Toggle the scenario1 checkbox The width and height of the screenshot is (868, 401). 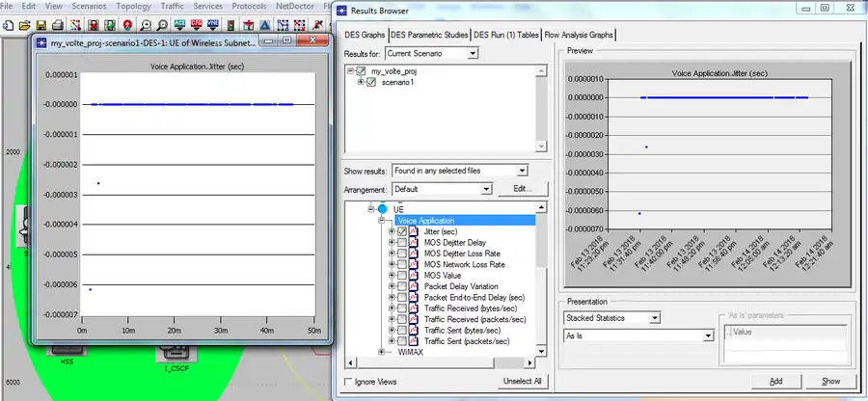tap(371, 82)
